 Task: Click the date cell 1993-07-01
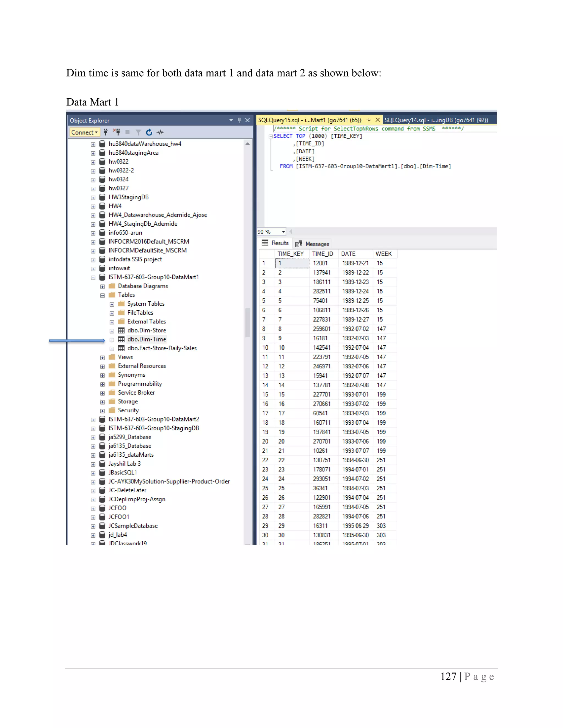click(355, 395)
